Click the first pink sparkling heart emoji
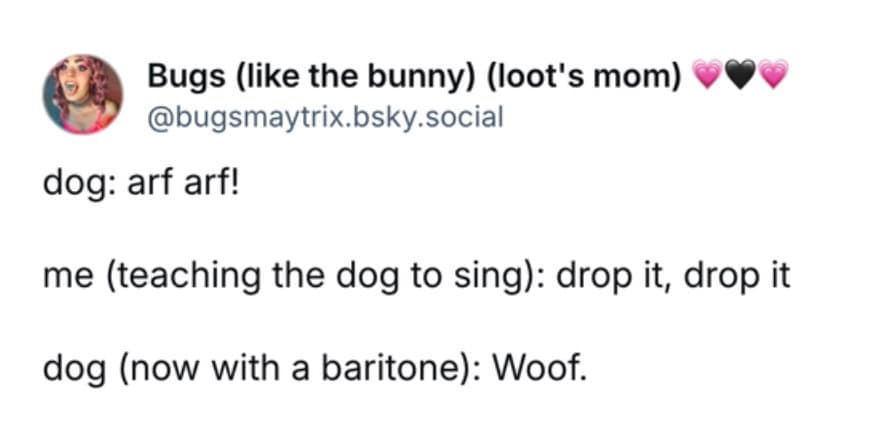The height and width of the screenshot is (436, 886). coord(708,74)
